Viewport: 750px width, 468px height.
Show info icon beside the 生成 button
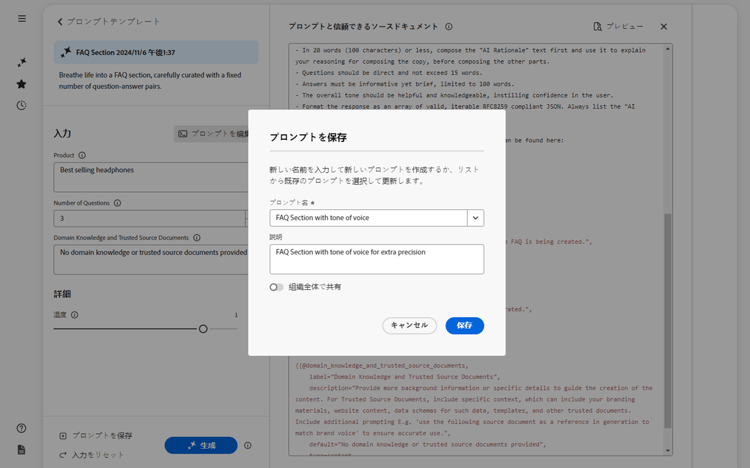pyautogui.click(x=248, y=446)
